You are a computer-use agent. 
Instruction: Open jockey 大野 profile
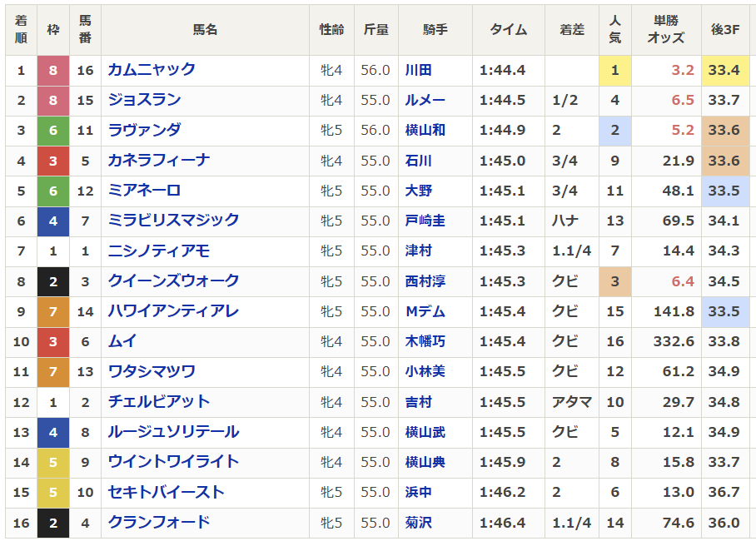tap(418, 191)
